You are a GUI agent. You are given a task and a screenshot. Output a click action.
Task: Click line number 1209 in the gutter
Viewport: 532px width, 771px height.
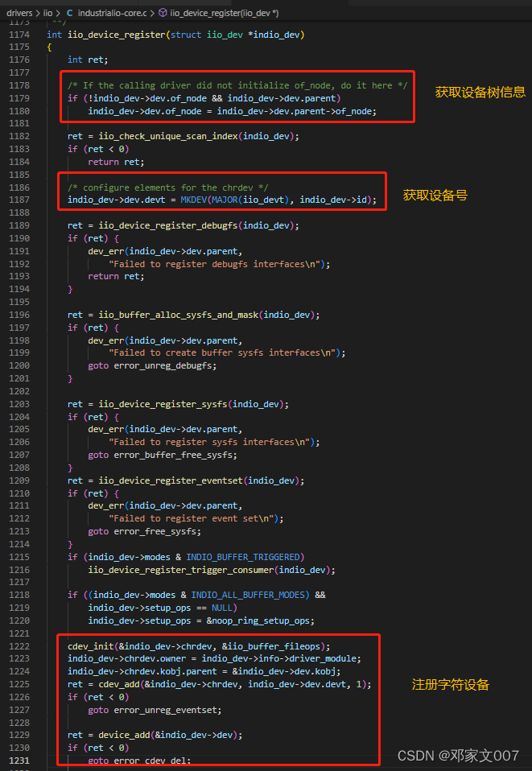pos(19,480)
